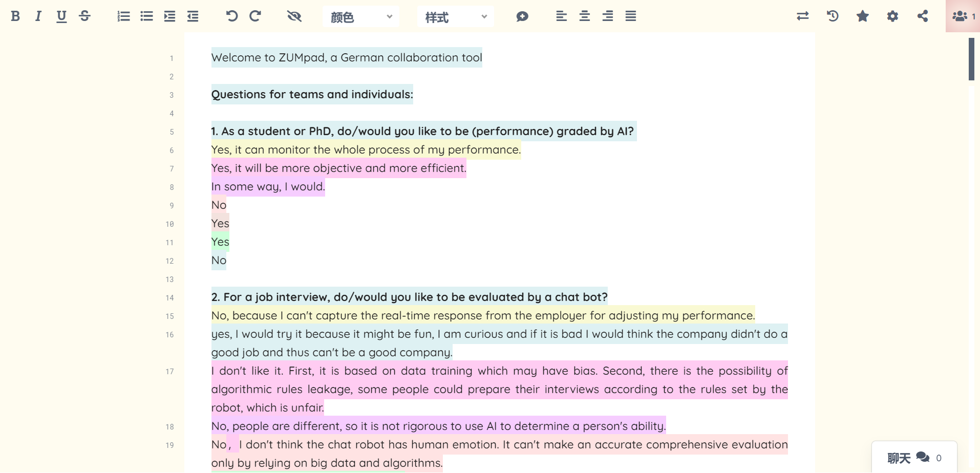Undo the last edit

coord(232,16)
